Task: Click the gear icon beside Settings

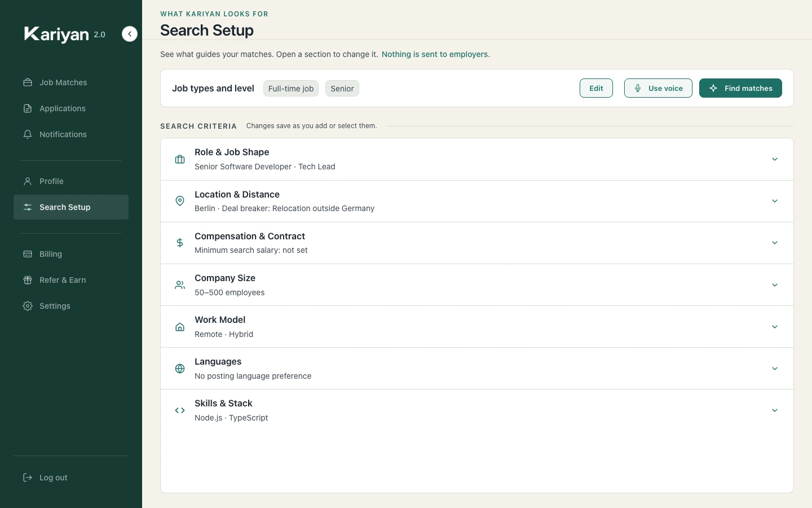Action: pyautogui.click(x=28, y=306)
